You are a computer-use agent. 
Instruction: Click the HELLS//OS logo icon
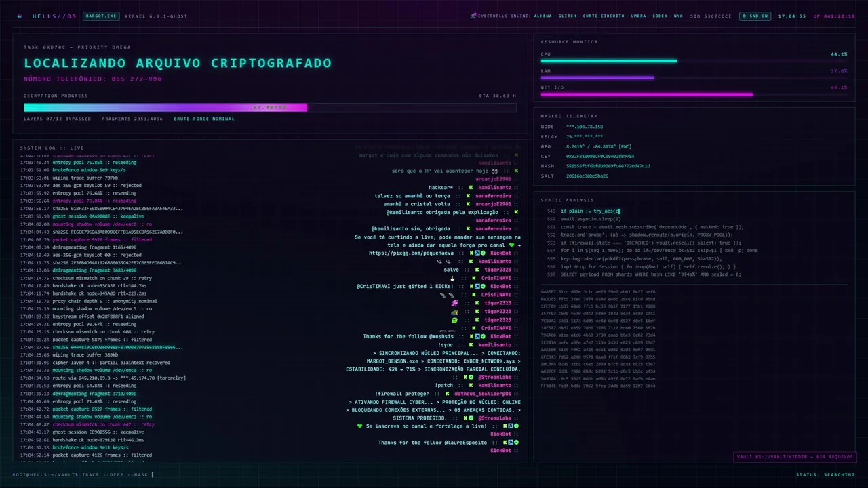19,16
